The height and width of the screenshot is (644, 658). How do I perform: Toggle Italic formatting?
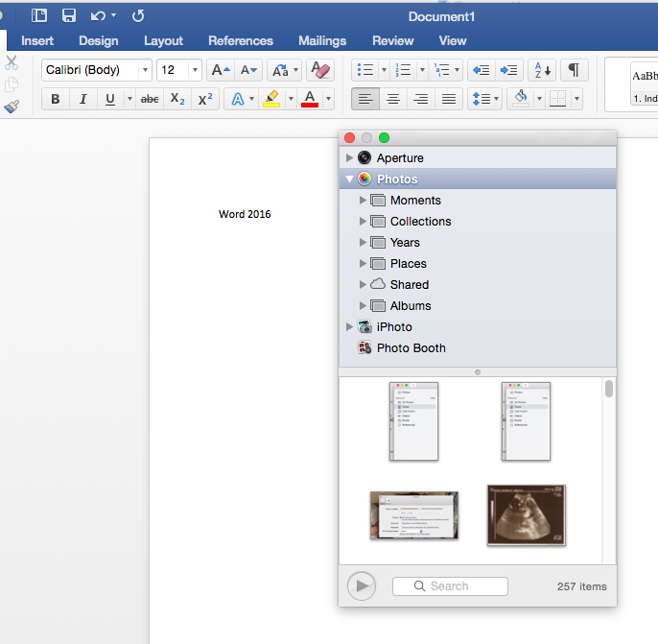tap(82, 99)
